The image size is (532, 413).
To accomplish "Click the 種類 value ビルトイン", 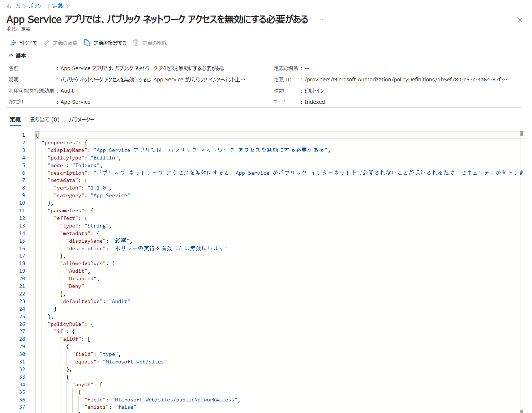I will pos(314,91).
